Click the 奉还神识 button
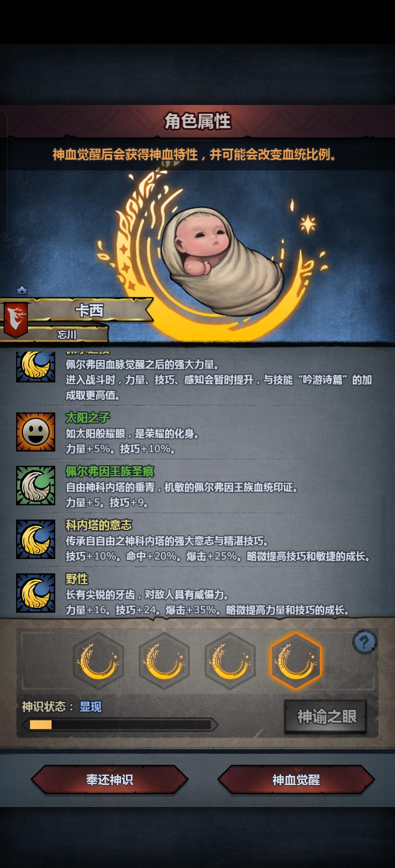This screenshot has width=395, height=868. tap(110, 780)
